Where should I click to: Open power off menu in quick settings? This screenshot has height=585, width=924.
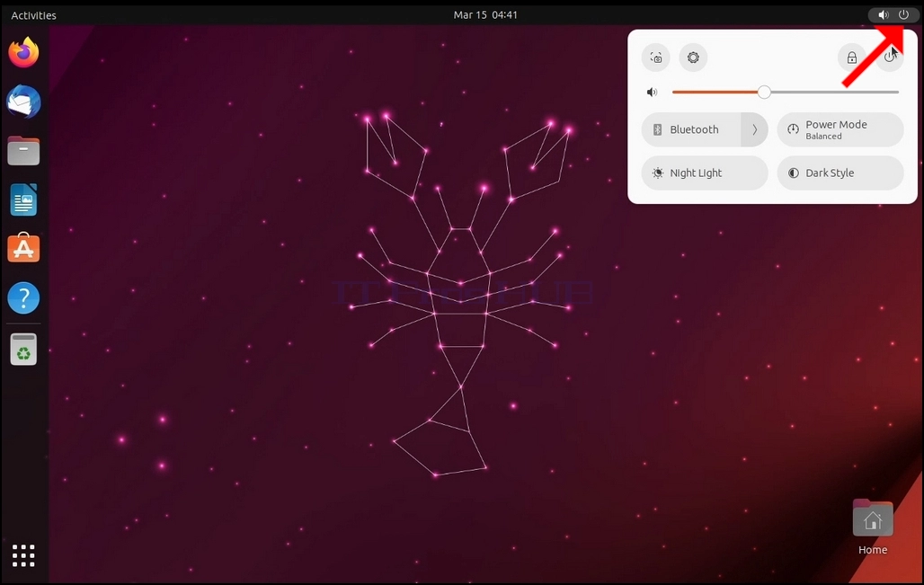(x=889, y=58)
